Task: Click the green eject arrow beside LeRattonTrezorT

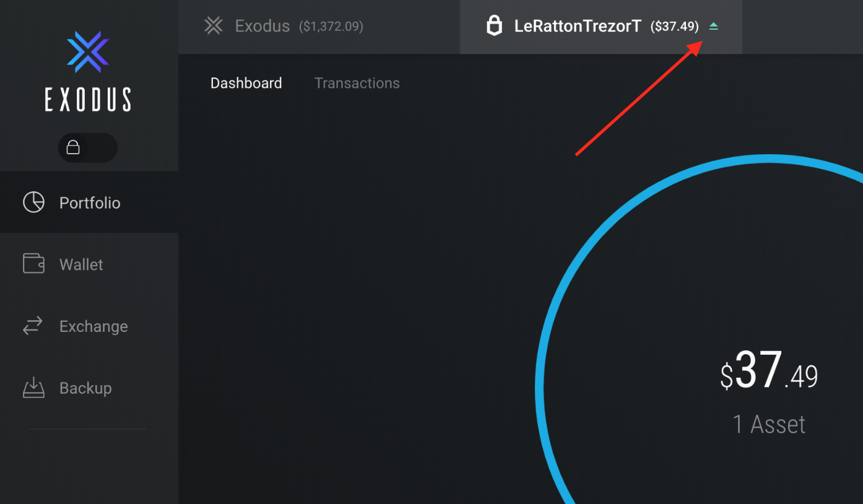Action: (714, 27)
